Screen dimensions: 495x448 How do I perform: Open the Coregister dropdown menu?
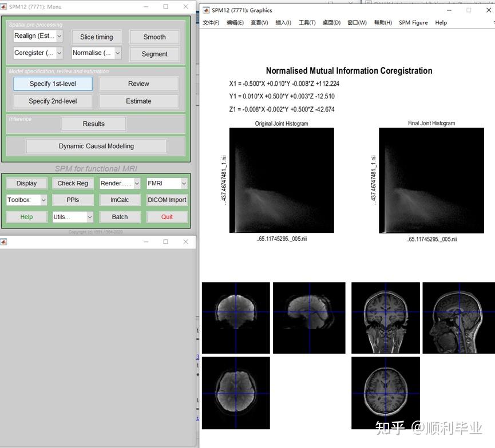point(38,53)
